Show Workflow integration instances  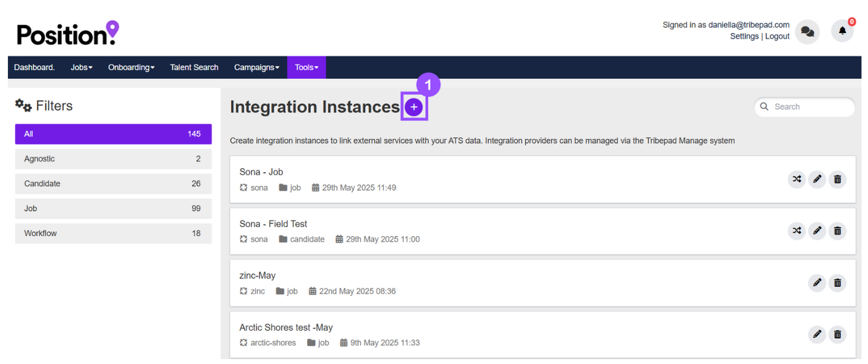click(x=113, y=233)
